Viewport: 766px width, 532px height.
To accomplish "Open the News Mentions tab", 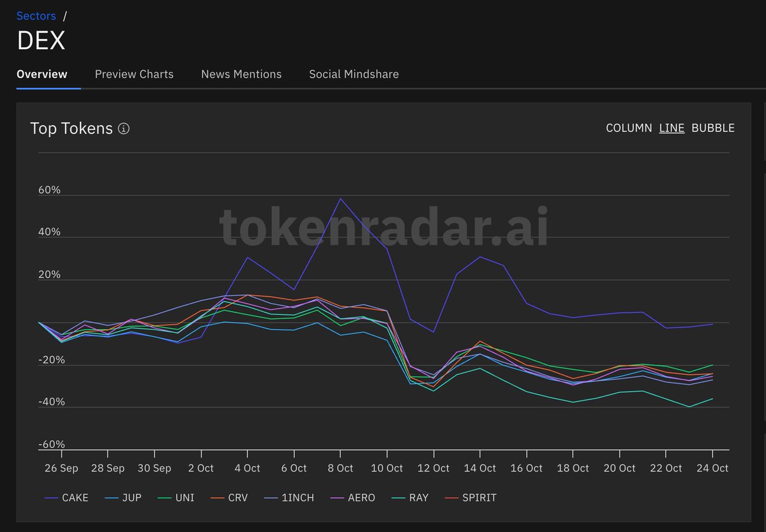I will pos(241,74).
